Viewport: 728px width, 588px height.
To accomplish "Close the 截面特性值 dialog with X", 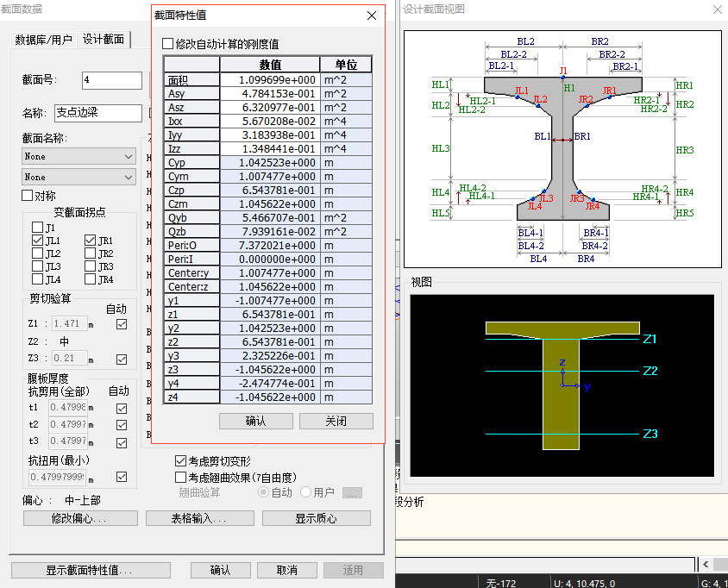I will (372, 16).
